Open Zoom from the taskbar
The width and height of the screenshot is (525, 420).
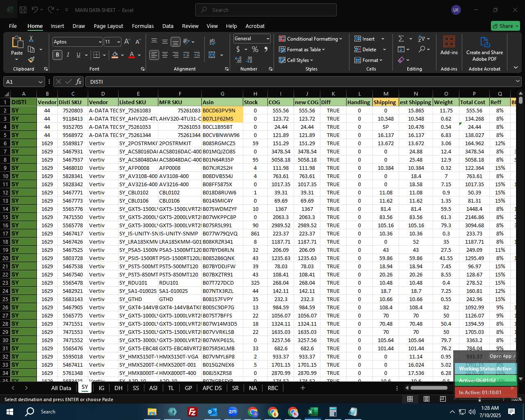click(233, 412)
